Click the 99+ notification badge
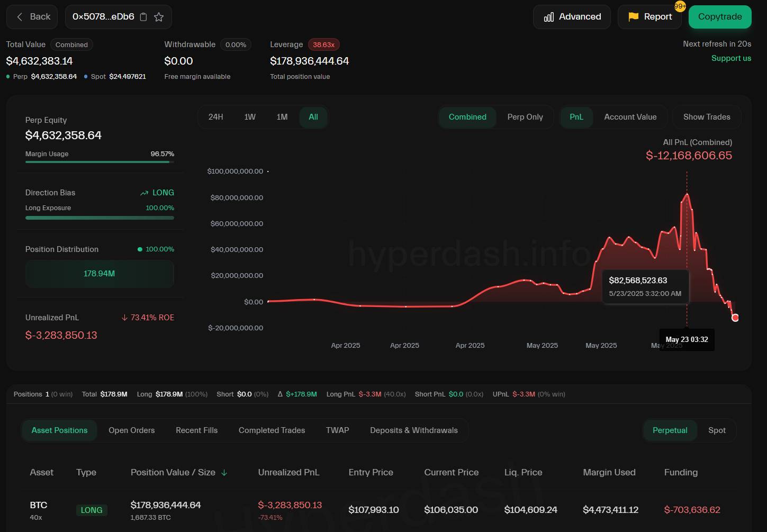This screenshot has width=767, height=532. point(680,6)
